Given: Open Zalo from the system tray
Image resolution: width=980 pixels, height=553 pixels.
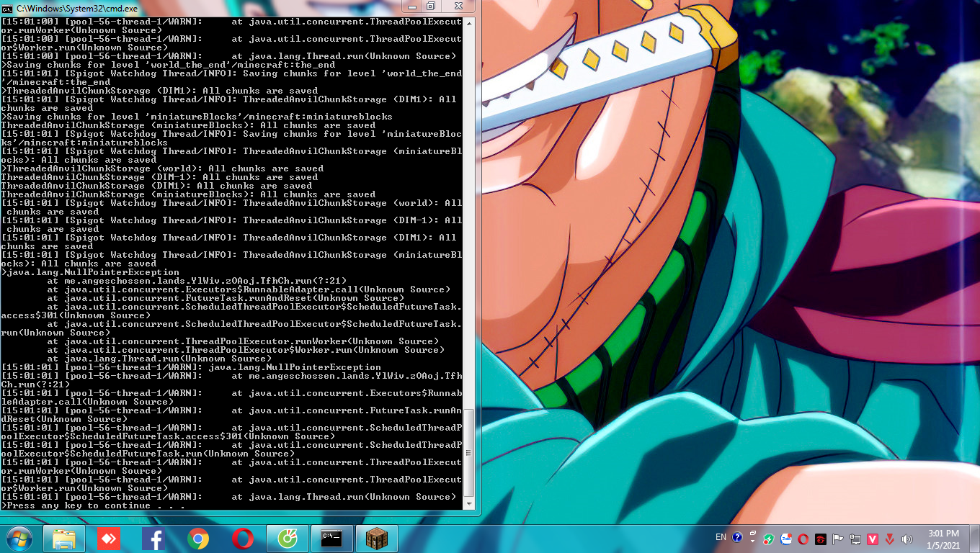Looking at the screenshot, I should (787, 539).
